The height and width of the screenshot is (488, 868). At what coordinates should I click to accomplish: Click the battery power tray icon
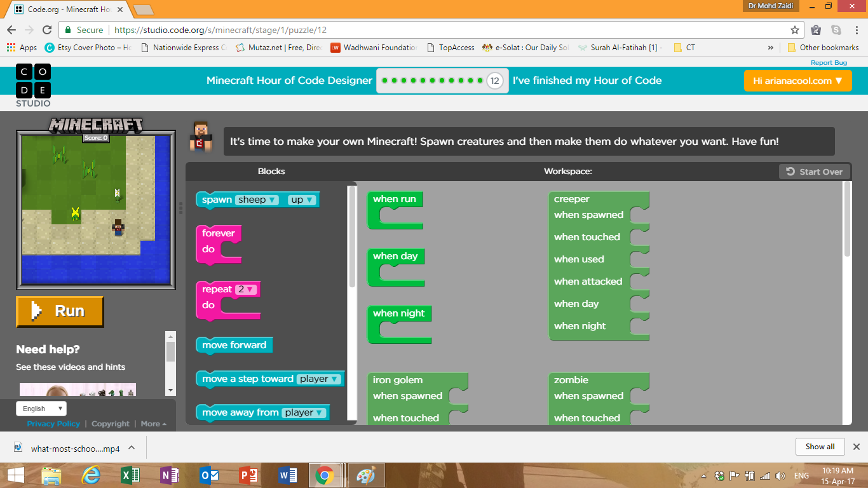point(750,476)
